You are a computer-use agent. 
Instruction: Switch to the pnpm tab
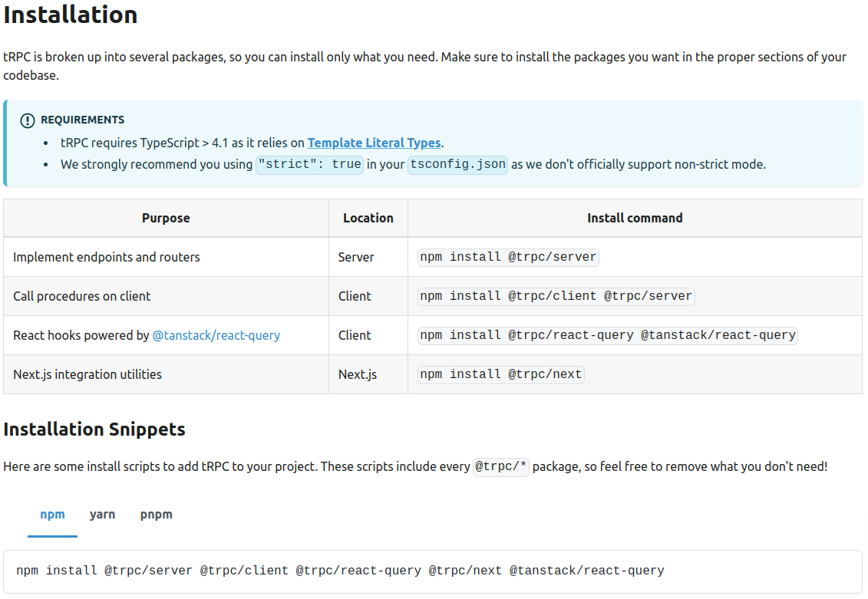[156, 515]
